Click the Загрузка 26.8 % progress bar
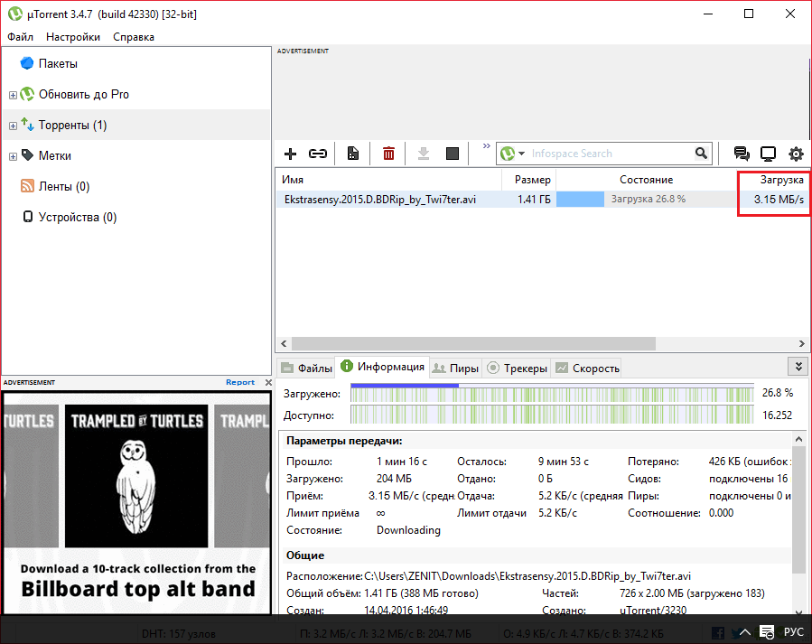 click(647, 200)
